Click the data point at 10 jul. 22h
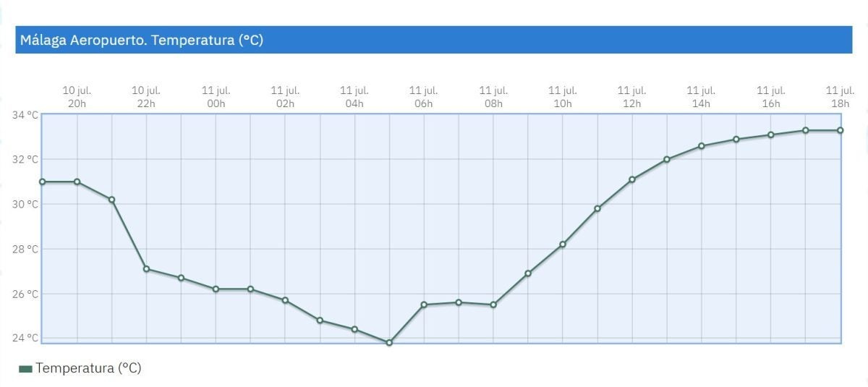This screenshot has height=387, width=868. point(146,269)
